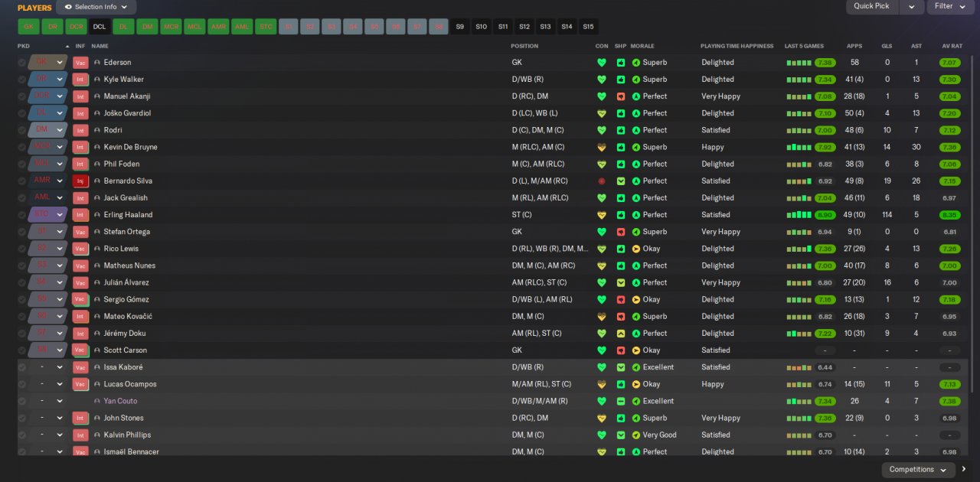Click the morale arrow icon for Rodri
Image resolution: width=980 pixels, height=482 pixels.
pyautogui.click(x=635, y=130)
